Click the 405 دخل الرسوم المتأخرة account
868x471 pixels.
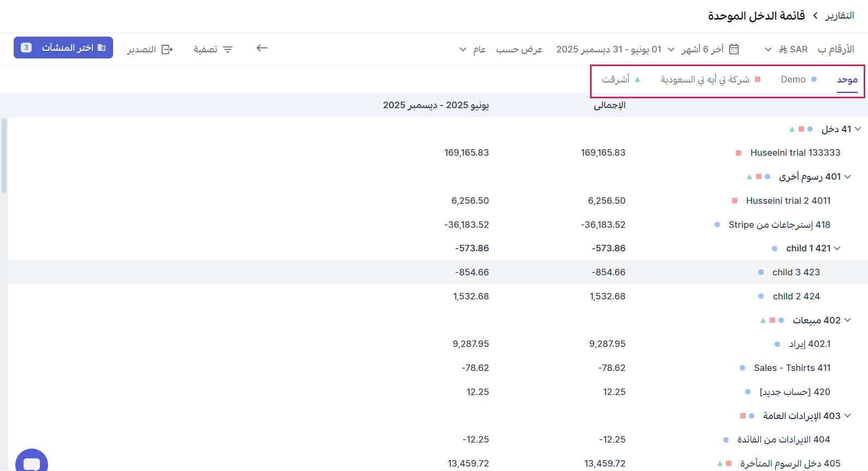(790, 463)
